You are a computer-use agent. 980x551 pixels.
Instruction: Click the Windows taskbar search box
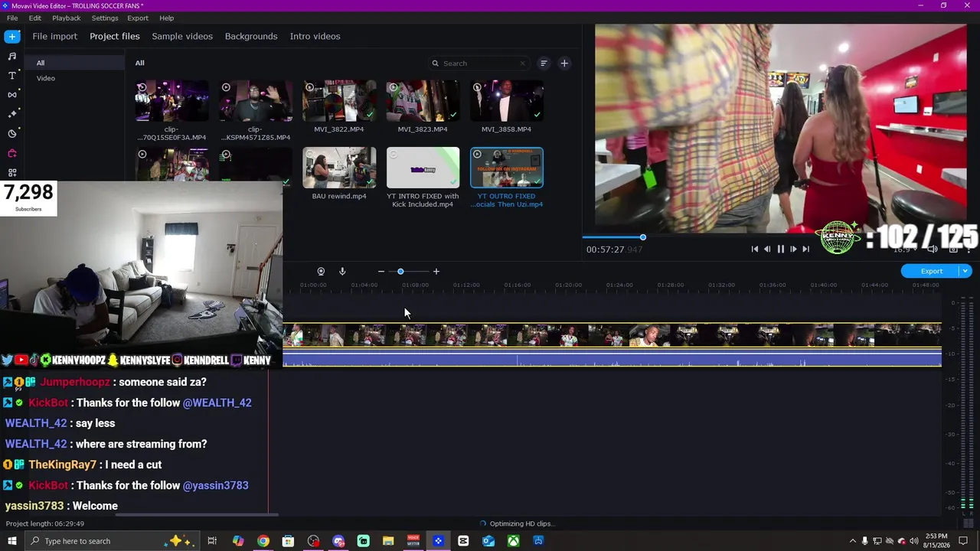coord(110,541)
